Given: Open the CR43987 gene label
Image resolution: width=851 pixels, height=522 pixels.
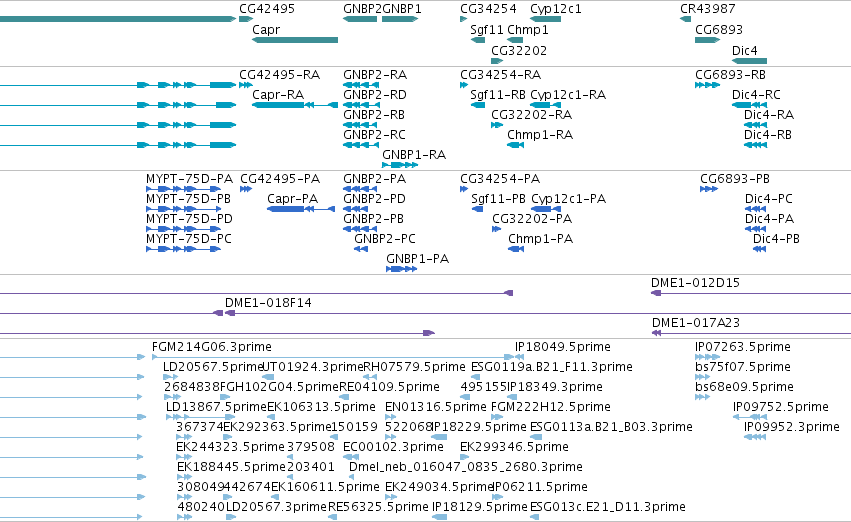Looking at the screenshot, I should pos(708,9).
